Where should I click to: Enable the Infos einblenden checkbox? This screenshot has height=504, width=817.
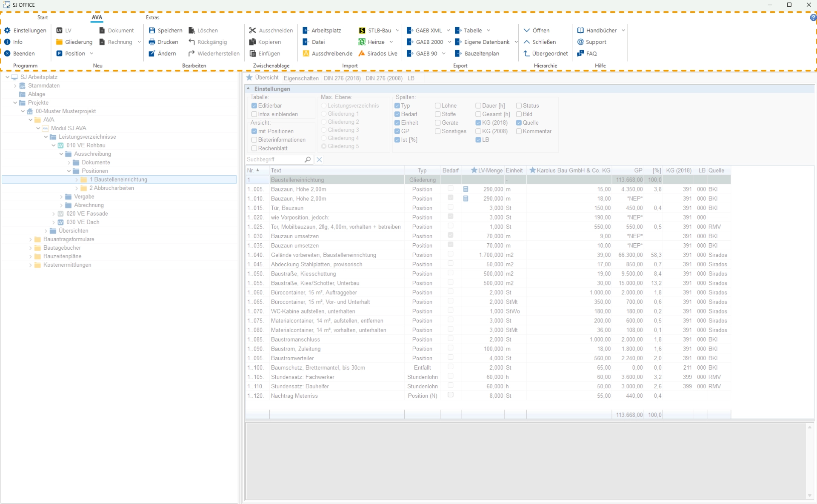(x=254, y=114)
